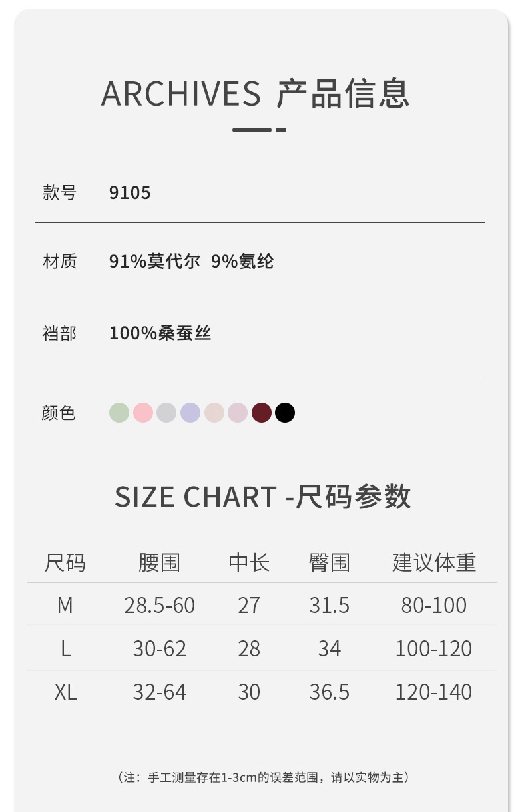The width and height of the screenshot is (526, 812).
Task: Click the 建议体重 column header
Action: [x=434, y=562]
